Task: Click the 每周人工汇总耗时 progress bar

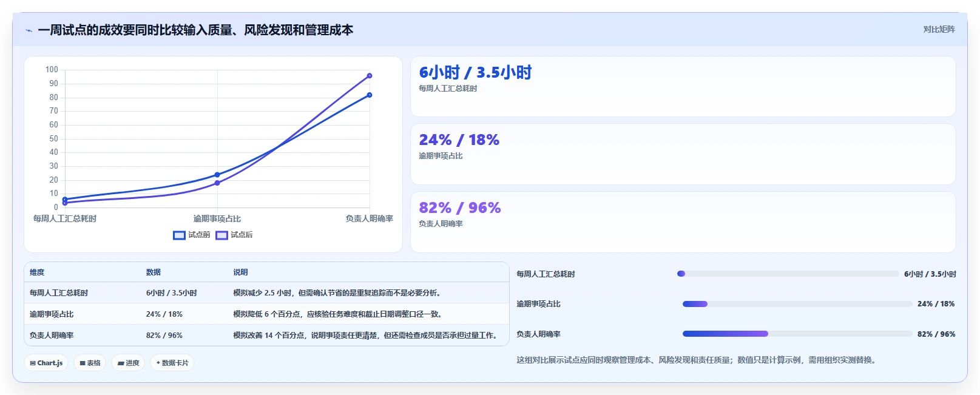Action: coord(788,274)
